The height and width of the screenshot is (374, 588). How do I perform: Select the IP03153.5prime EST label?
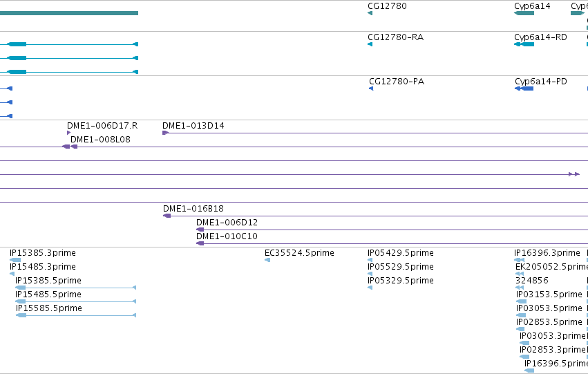click(x=549, y=294)
